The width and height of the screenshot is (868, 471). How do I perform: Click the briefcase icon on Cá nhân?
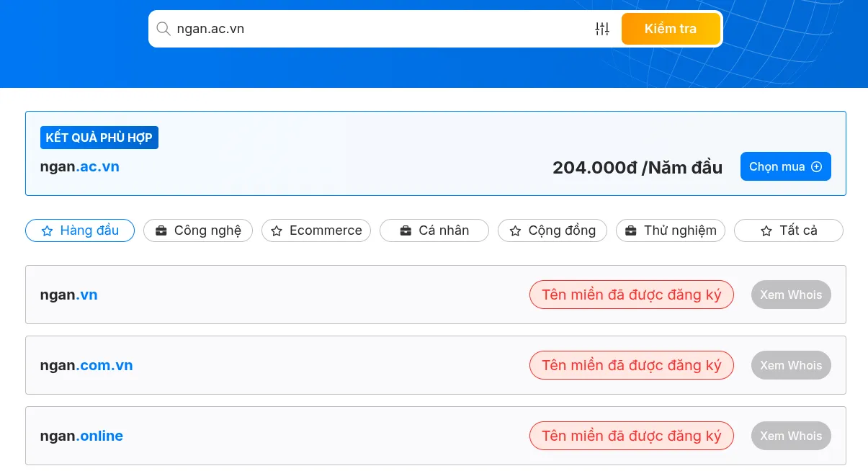tap(406, 231)
